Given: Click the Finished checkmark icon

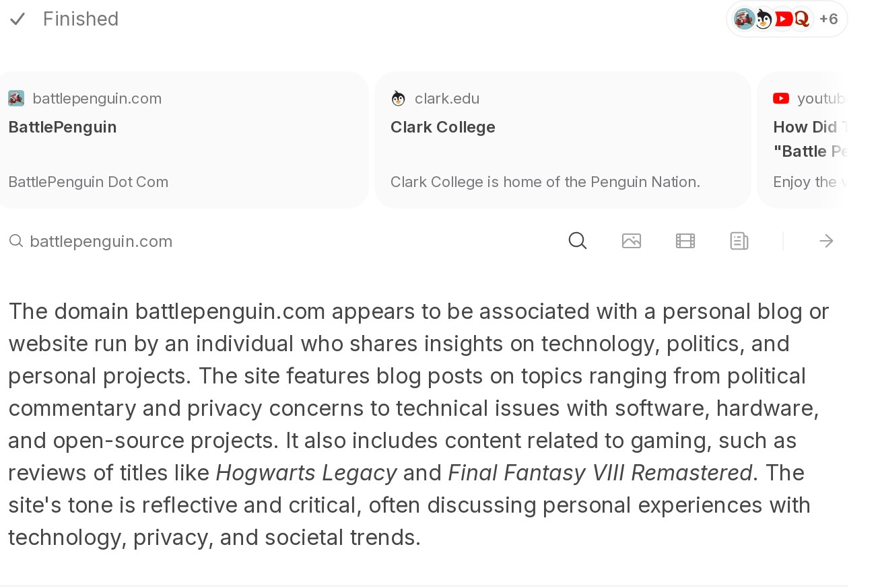Looking at the screenshot, I should point(18,19).
